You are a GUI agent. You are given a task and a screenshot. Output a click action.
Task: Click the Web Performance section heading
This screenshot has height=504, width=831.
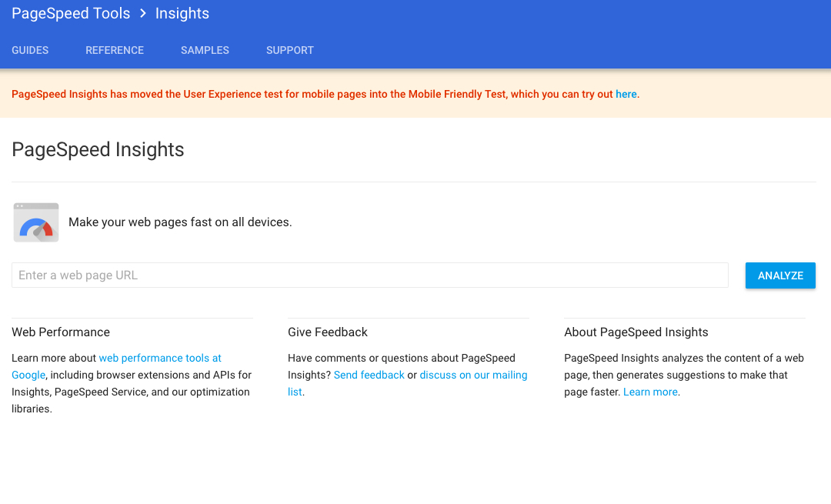tap(61, 332)
